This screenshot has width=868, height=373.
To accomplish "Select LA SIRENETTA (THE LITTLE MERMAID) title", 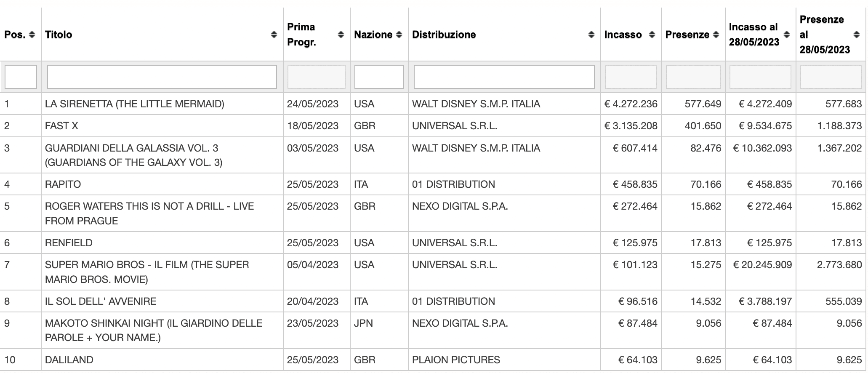I will tap(135, 104).
